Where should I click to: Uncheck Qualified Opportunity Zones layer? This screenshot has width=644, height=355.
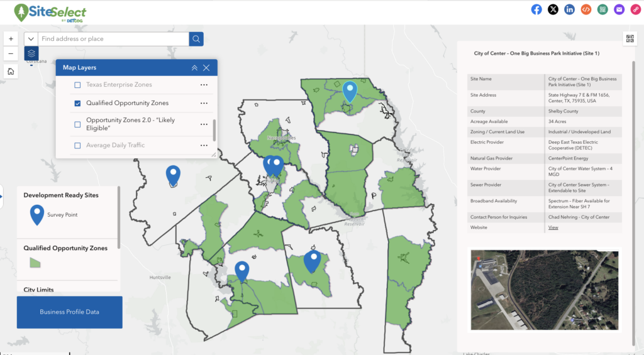point(77,104)
